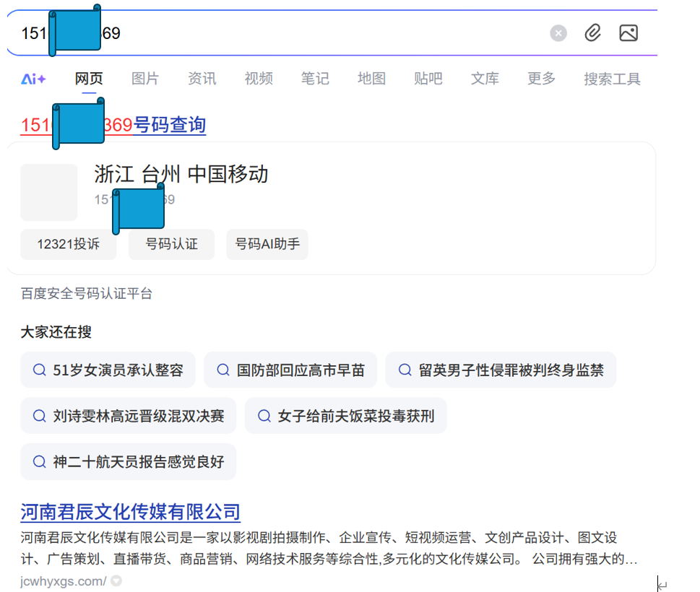The image size is (700, 592).
Task: Search 女子给前夫饭菜投毒获刑 suggestion
Action: click(x=345, y=416)
